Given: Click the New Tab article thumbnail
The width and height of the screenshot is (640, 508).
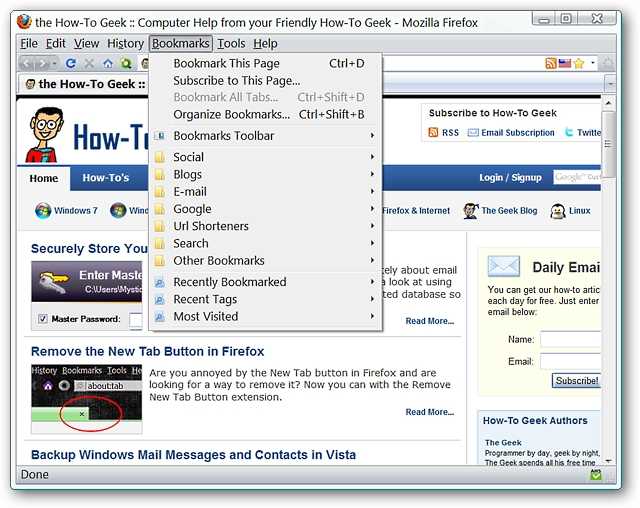Looking at the screenshot, I should (x=87, y=398).
